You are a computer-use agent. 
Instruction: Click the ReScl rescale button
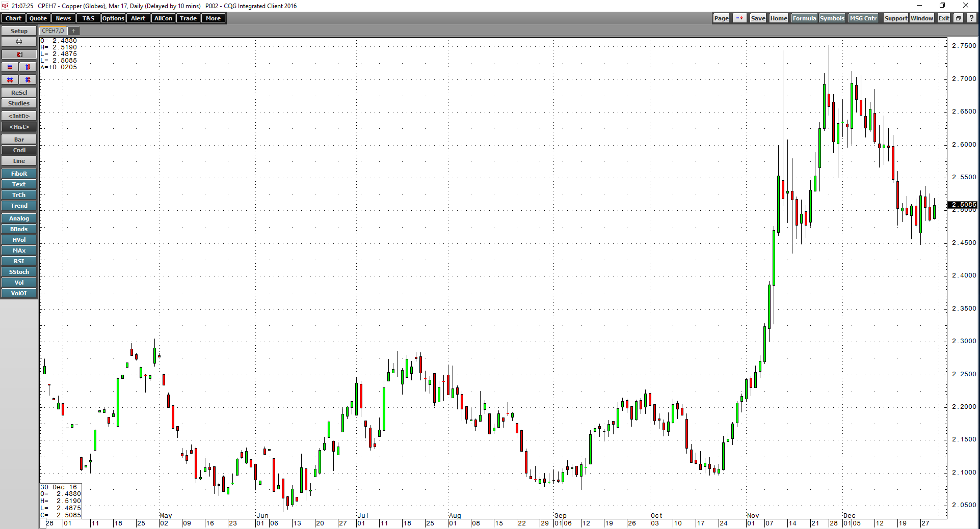(19, 93)
